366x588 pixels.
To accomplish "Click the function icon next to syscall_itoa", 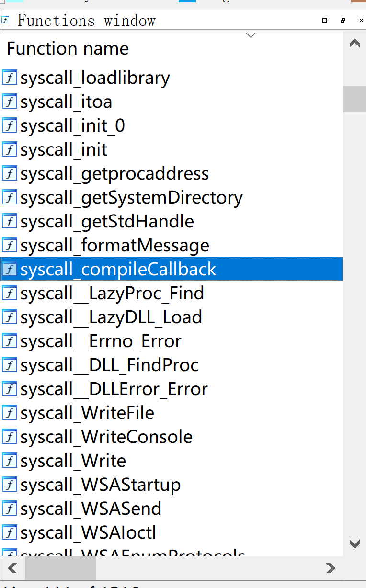I will (x=10, y=102).
